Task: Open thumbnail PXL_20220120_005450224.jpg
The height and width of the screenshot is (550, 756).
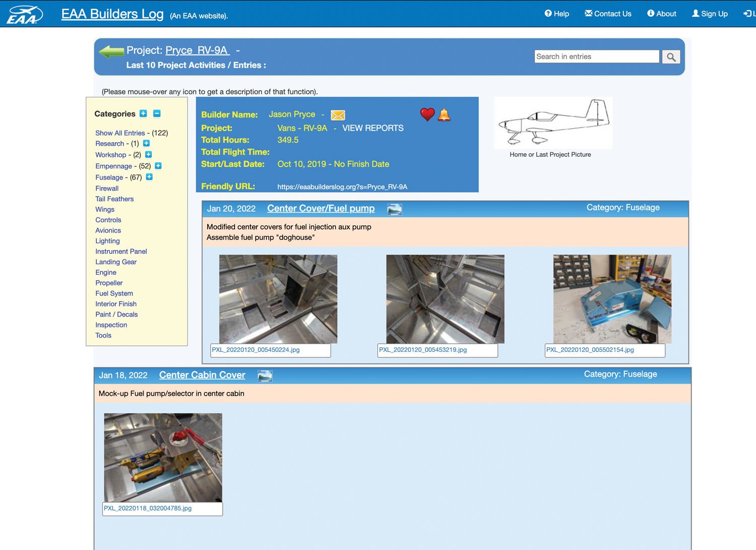Action: pos(278,299)
